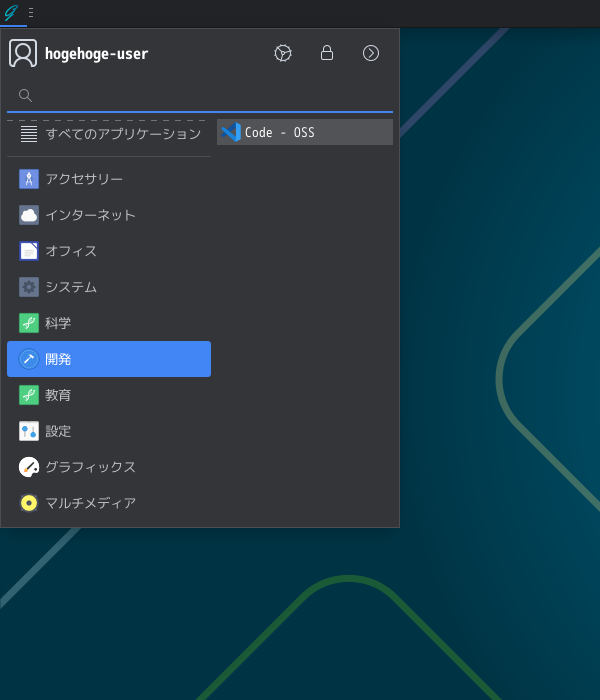This screenshot has height=700, width=600.
Task: Click the hogehoge-user name label
Action: pyautogui.click(x=96, y=54)
